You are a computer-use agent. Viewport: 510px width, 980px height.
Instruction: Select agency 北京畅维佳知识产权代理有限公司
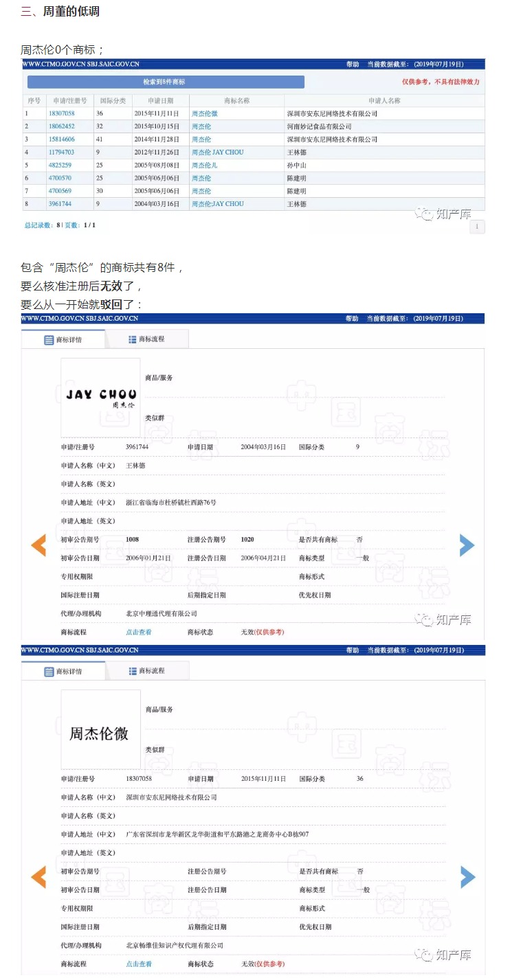click(175, 946)
